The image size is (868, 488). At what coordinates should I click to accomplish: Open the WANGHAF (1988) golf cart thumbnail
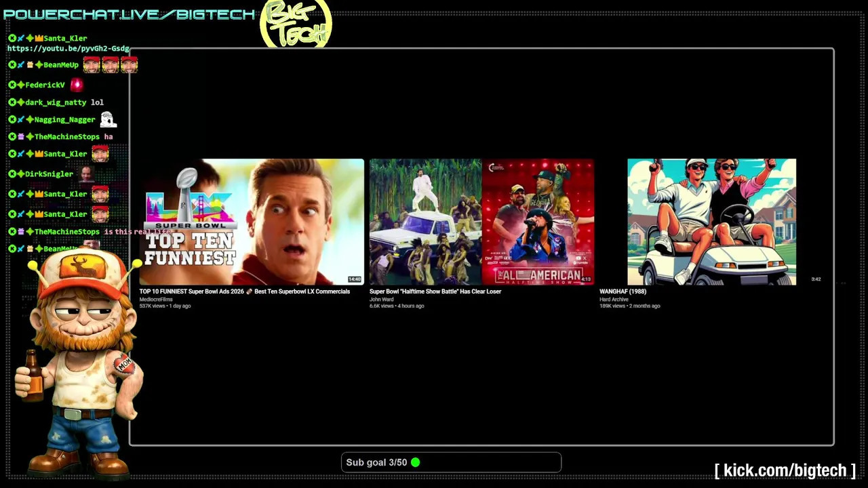(x=711, y=222)
